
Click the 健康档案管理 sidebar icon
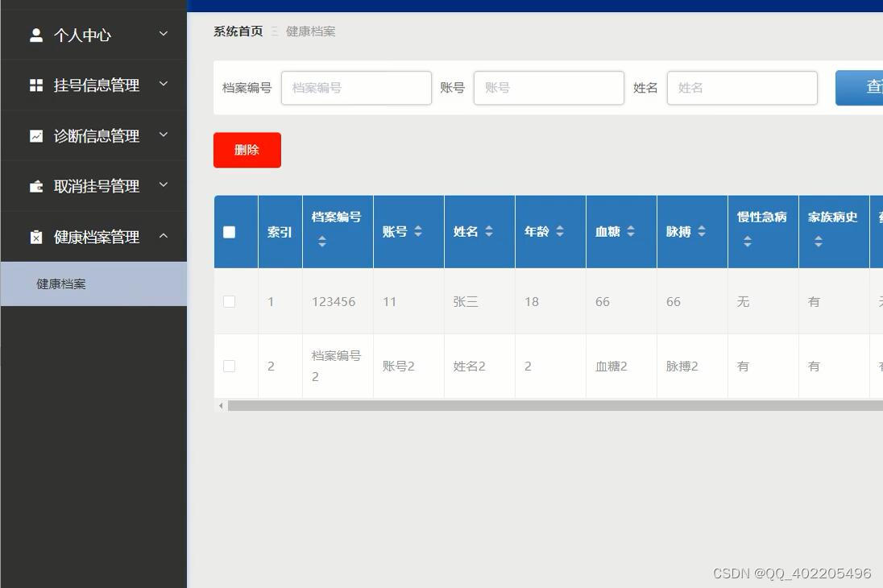[x=35, y=237]
